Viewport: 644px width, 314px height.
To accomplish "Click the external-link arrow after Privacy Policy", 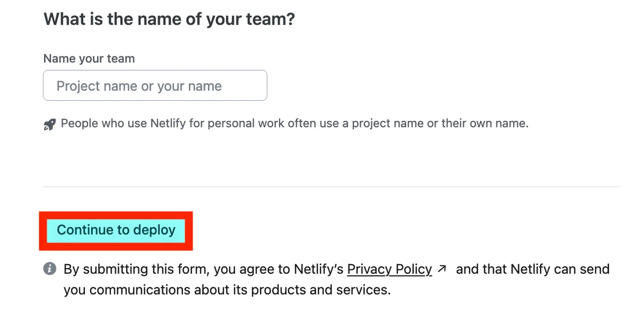I will point(442,269).
